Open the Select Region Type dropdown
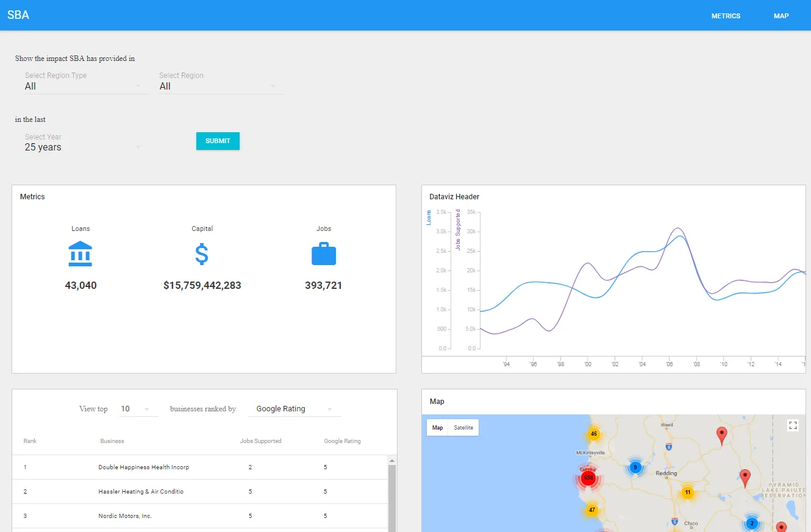The width and height of the screenshot is (811, 532). coord(85,86)
